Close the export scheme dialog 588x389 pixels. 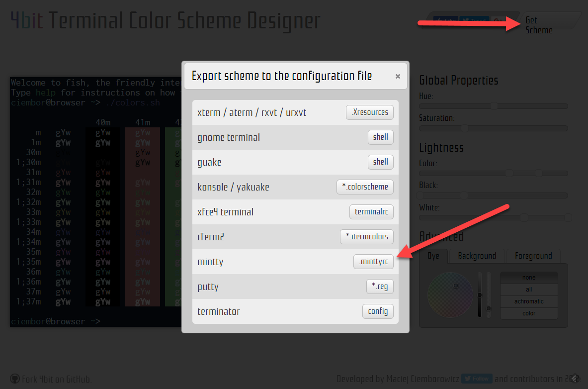(x=398, y=77)
